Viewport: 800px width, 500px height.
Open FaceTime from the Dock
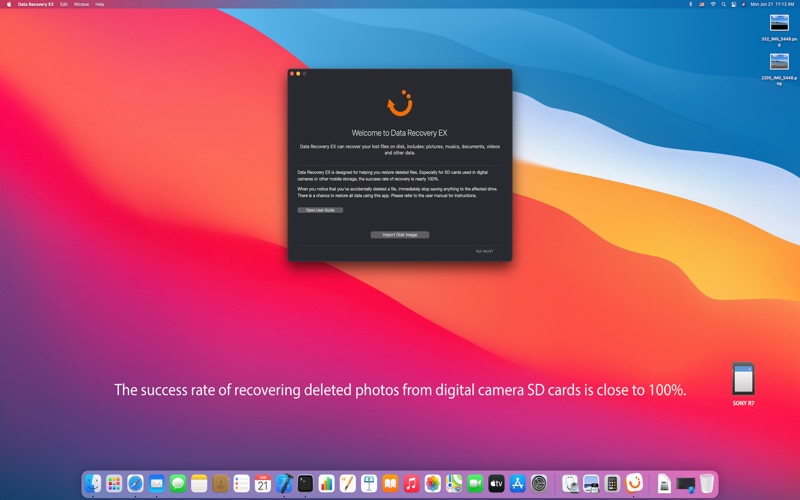(x=475, y=483)
